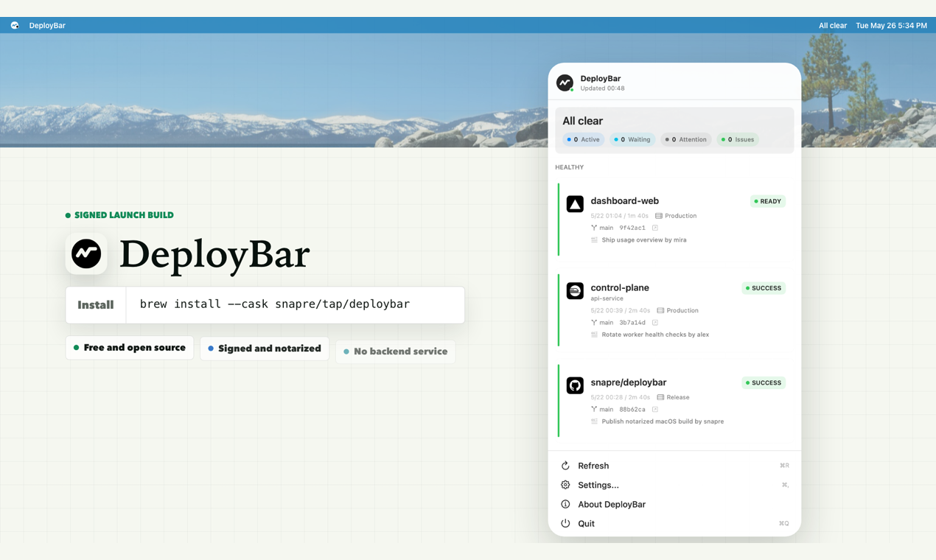Click the Quit power icon
This screenshot has width=936, height=560.
click(565, 523)
